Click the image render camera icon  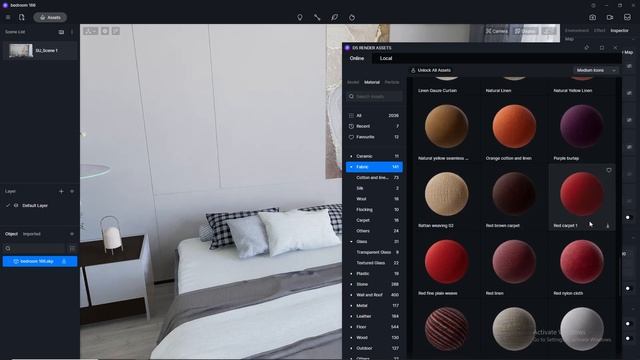[593, 18]
